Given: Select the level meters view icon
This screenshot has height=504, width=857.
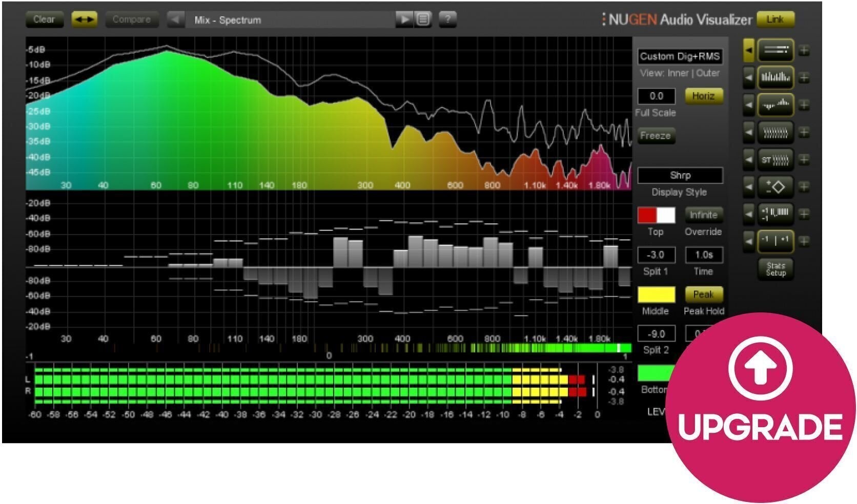Looking at the screenshot, I should point(776,51).
